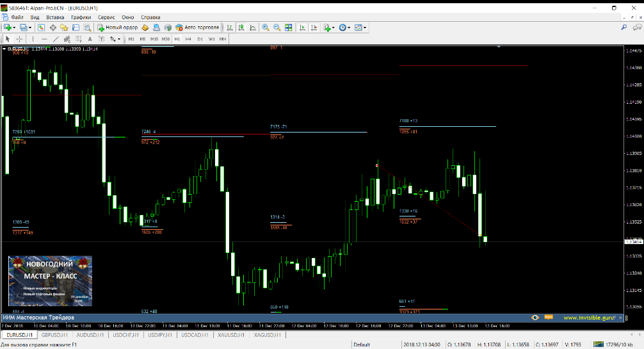Click the Indicators list icon
This screenshot has height=349, width=644.
327,28
